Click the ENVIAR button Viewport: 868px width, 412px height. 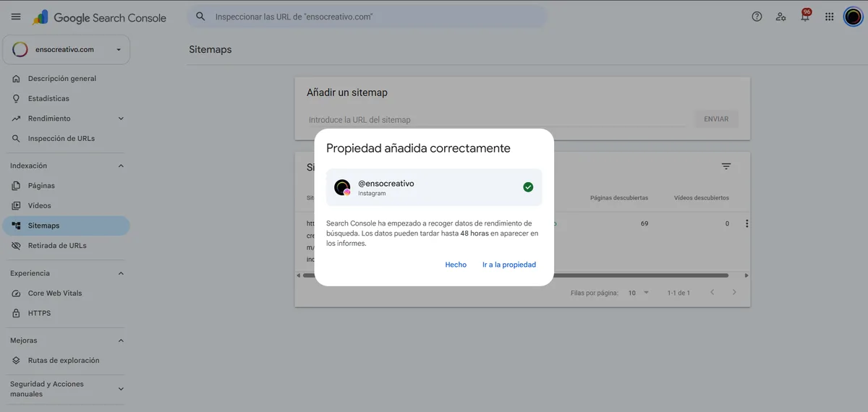coord(716,119)
